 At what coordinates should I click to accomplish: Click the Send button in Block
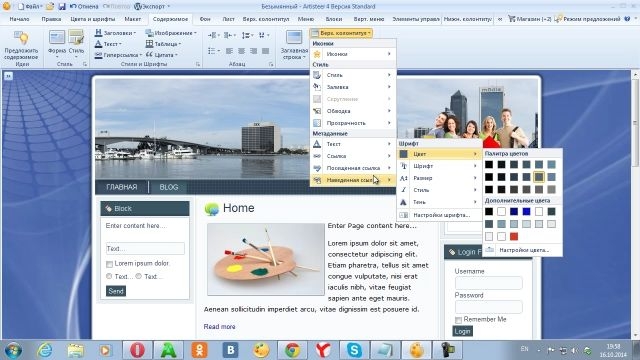click(116, 291)
